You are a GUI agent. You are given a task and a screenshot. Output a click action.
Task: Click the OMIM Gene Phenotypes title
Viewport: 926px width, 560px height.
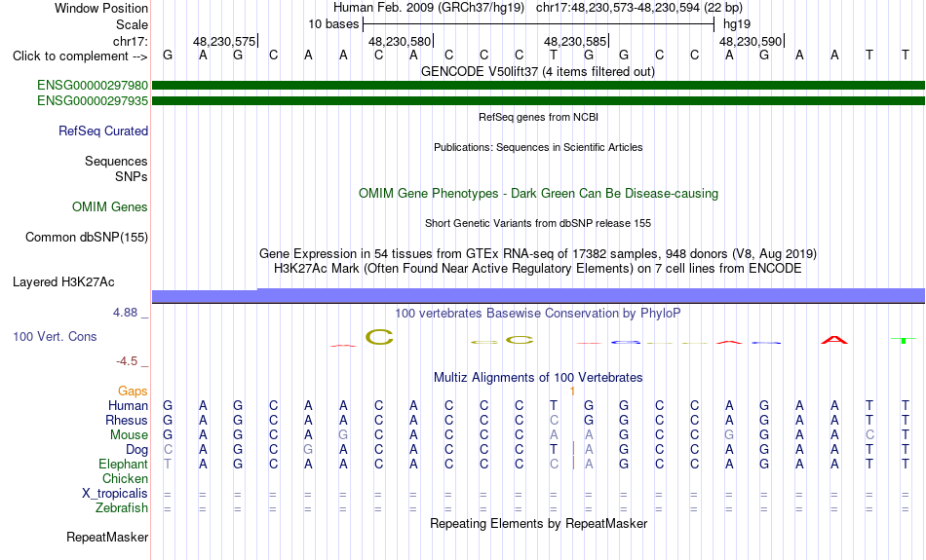538,194
